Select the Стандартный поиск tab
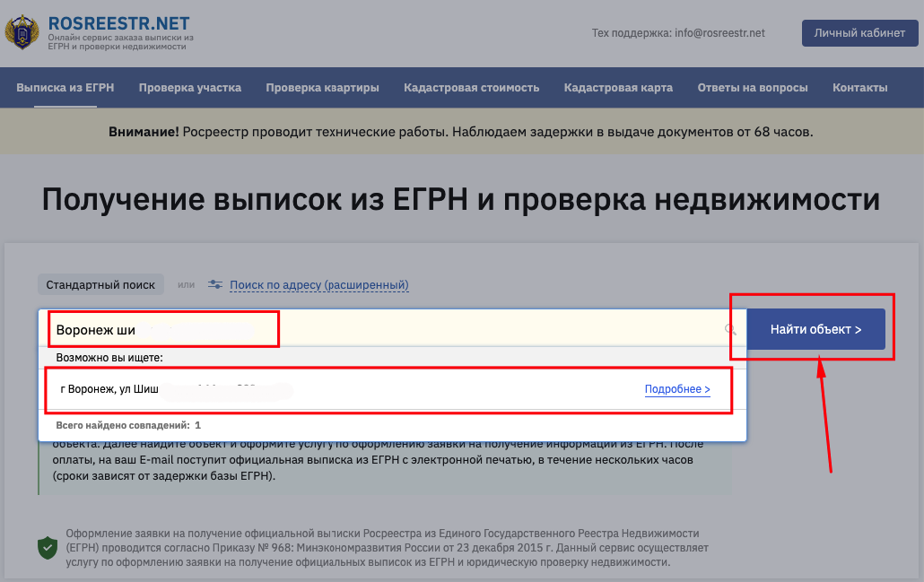This screenshot has height=582, width=924. click(100, 285)
